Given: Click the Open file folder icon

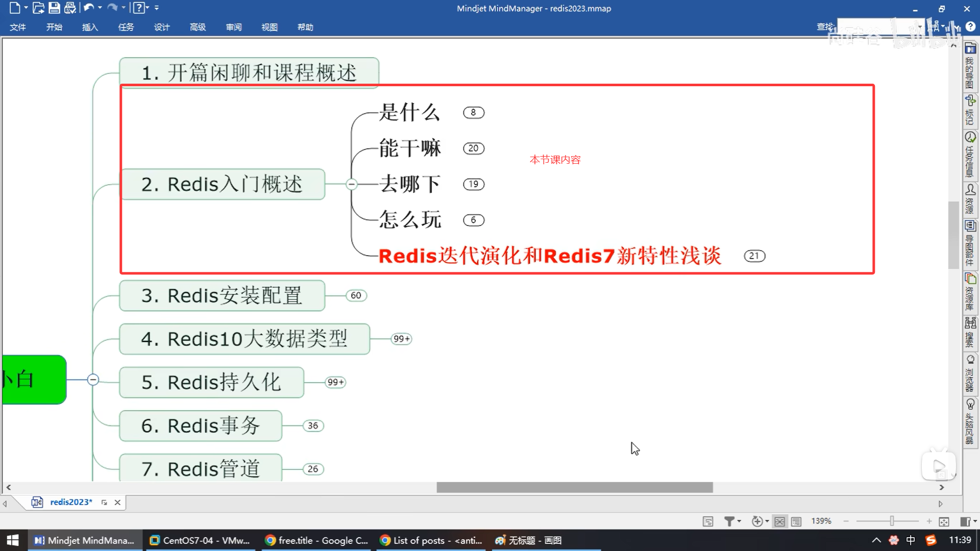Looking at the screenshot, I should (x=38, y=8).
